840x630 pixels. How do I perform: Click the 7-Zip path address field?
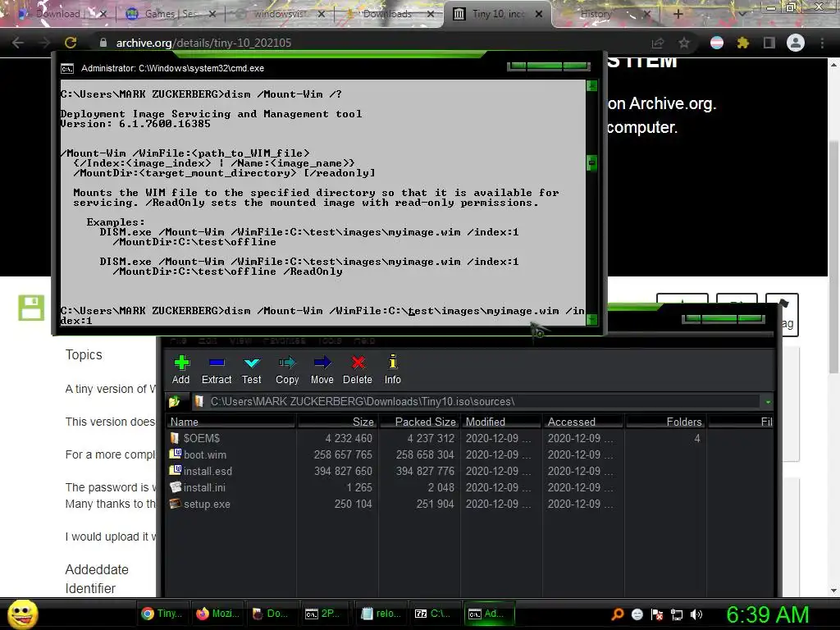tap(477, 402)
